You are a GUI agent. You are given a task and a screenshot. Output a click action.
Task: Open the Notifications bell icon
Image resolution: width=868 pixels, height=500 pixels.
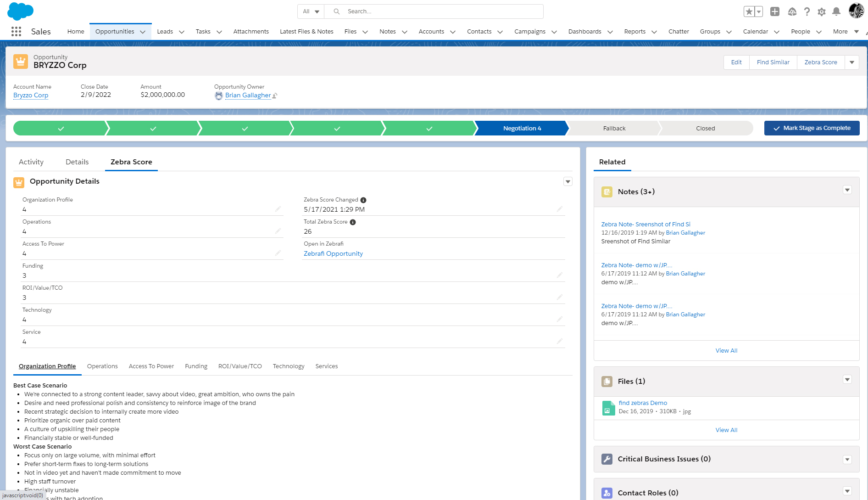coord(836,12)
